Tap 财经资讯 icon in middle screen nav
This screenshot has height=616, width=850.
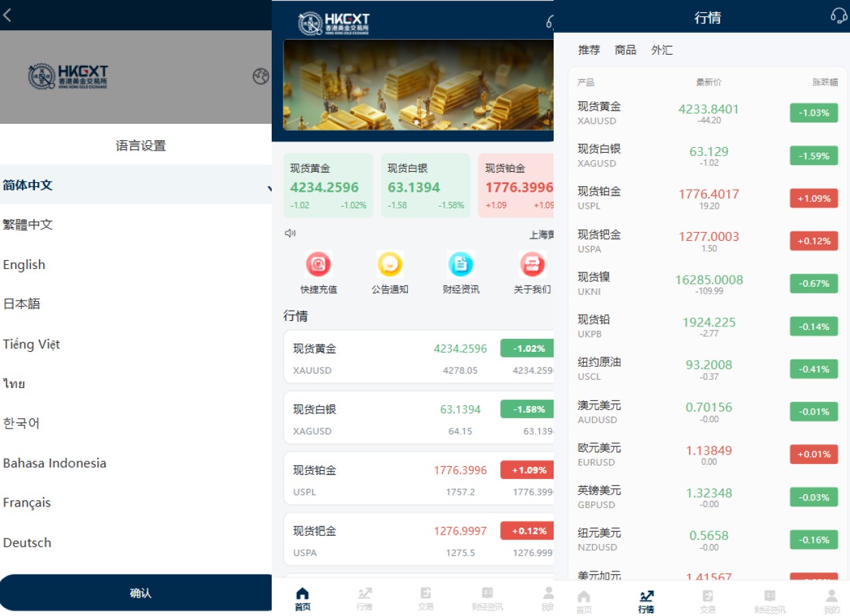[487, 593]
